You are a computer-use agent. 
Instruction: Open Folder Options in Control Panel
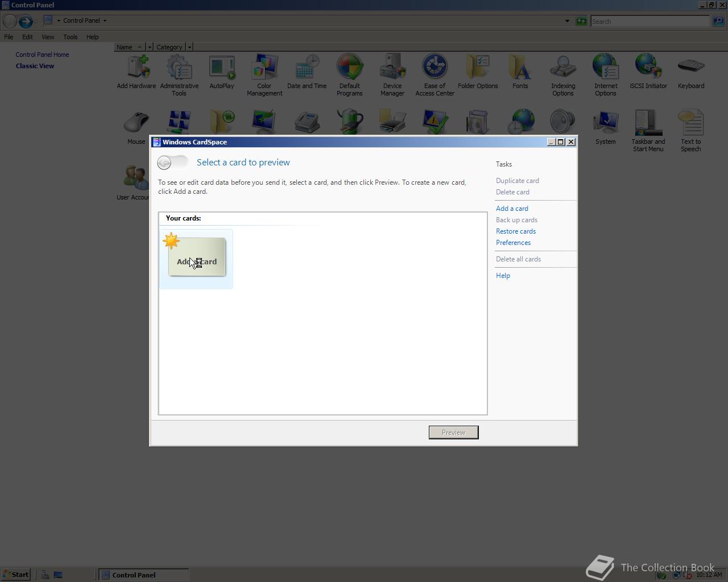[x=478, y=72]
